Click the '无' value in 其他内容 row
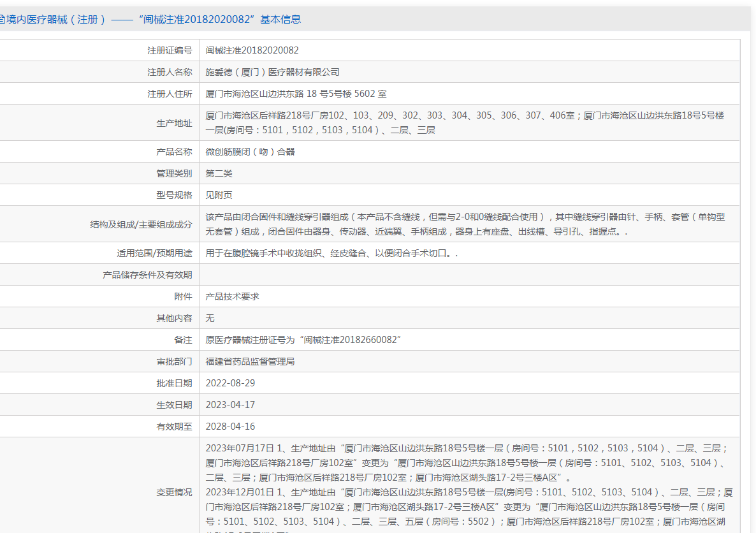The height and width of the screenshot is (533, 756). tap(210, 318)
